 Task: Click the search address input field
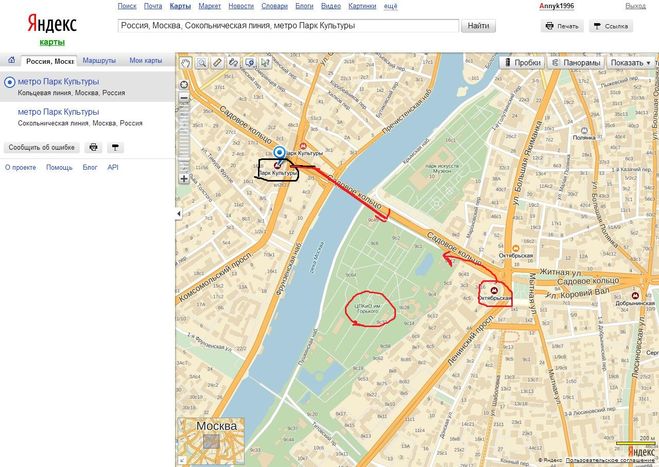coord(288,26)
